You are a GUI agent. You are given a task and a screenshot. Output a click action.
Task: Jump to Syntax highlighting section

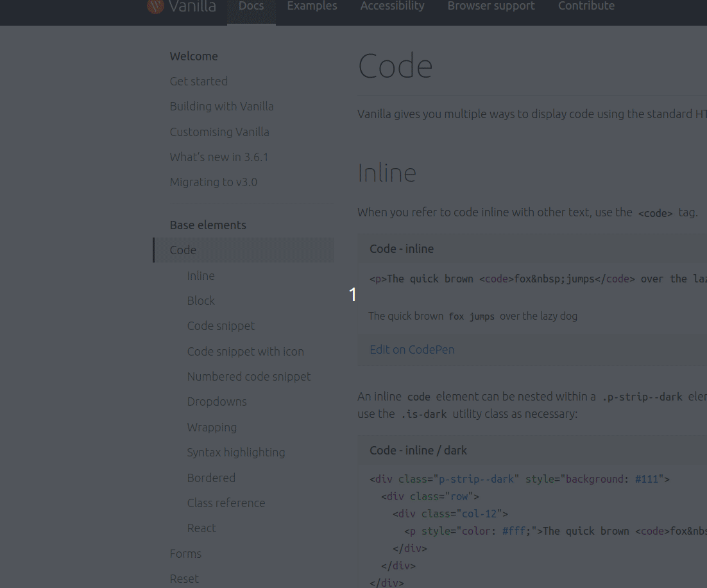[x=236, y=452]
